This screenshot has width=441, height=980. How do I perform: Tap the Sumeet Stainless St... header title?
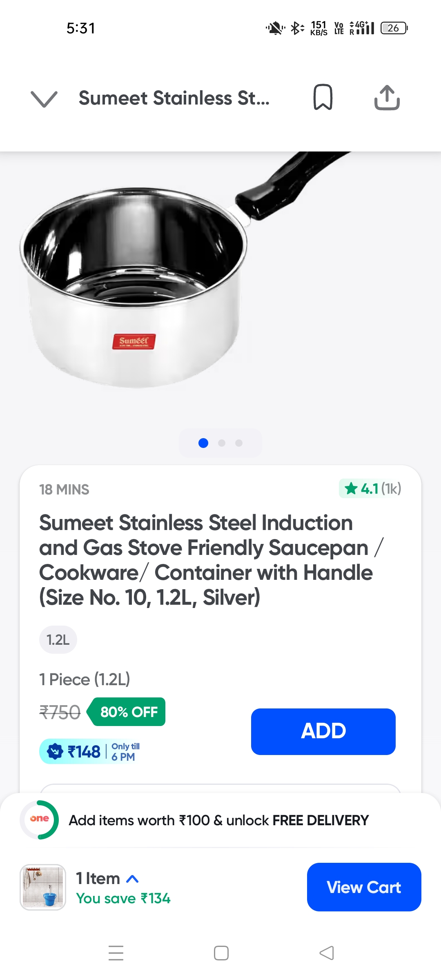pyautogui.click(x=174, y=98)
